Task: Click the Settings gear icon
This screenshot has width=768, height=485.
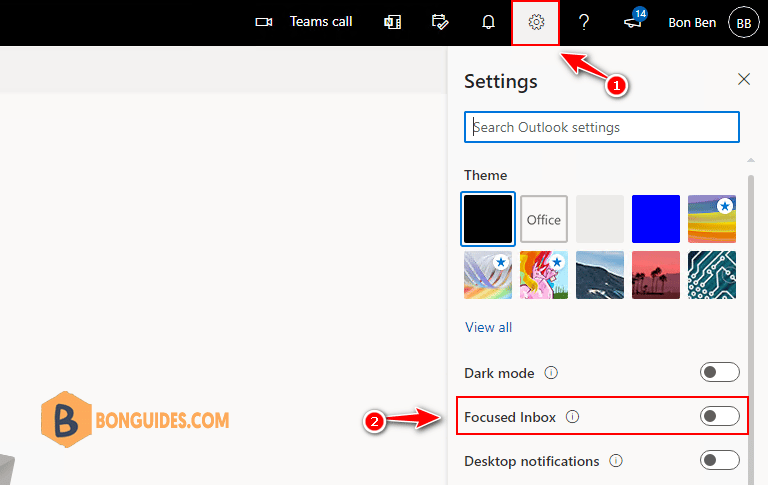Action: 536,22
